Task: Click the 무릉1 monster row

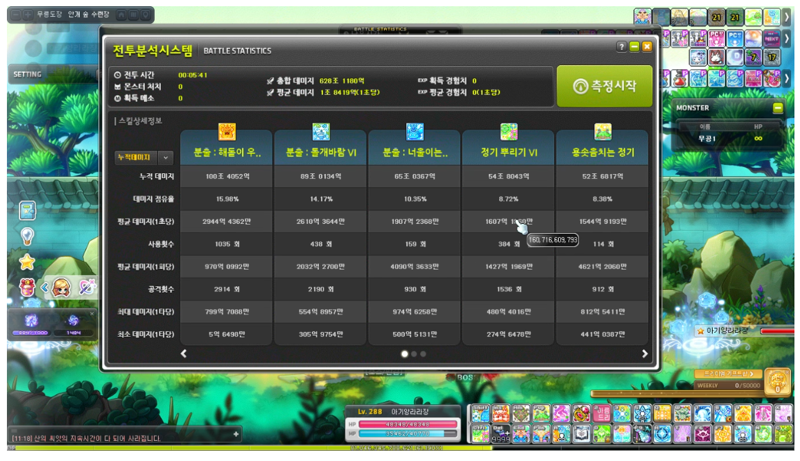Action: (x=731, y=139)
